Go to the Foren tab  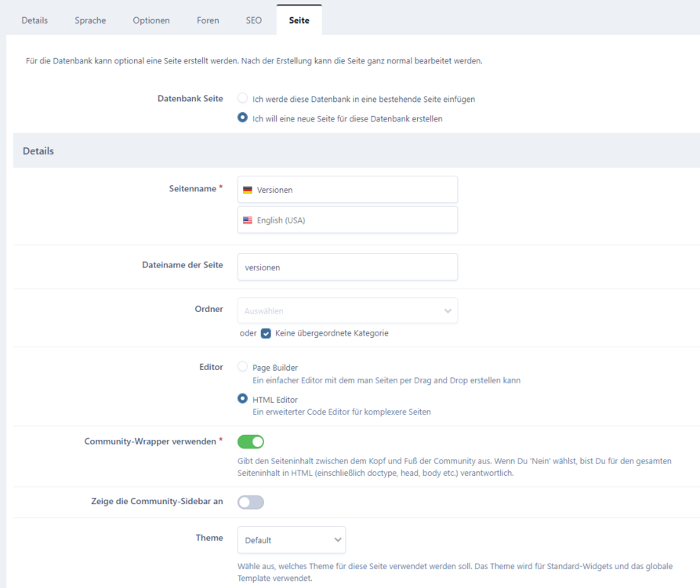tap(208, 20)
